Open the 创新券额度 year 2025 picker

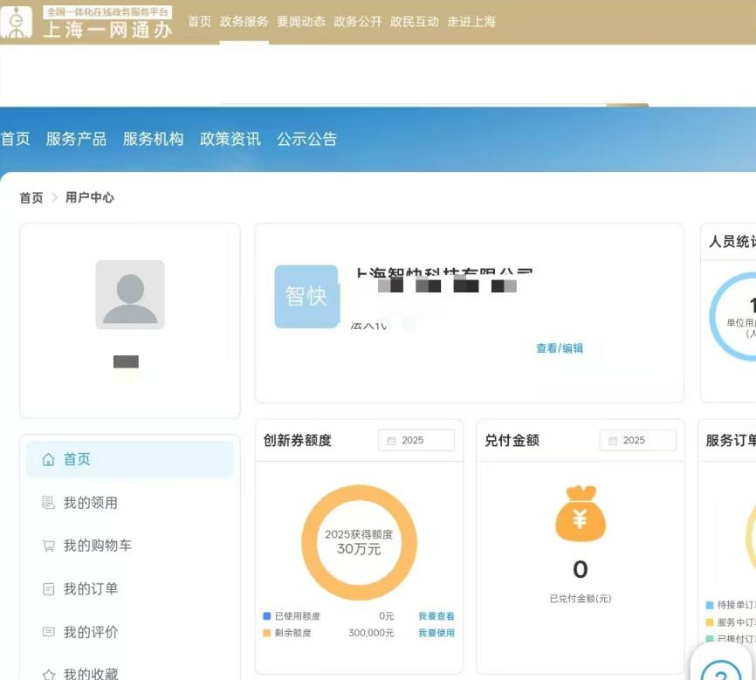(x=416, y=440)
